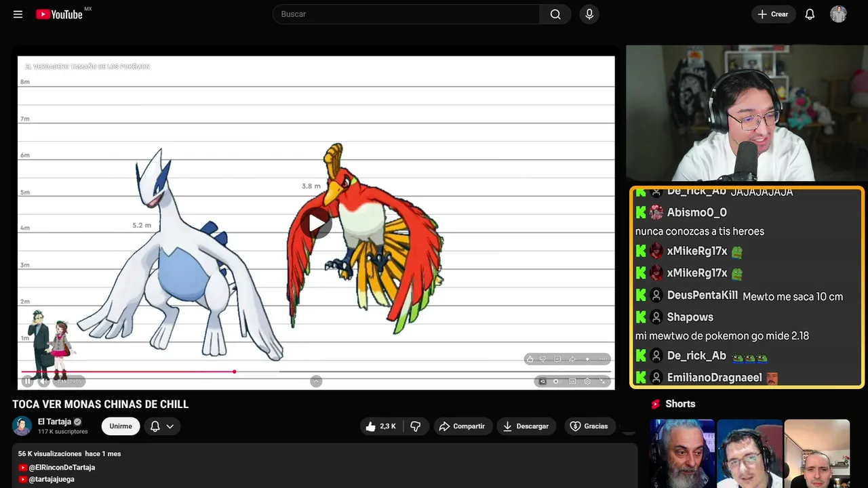Click the comment icon in the video overlay
868x488 pixels.
point(557,359)
